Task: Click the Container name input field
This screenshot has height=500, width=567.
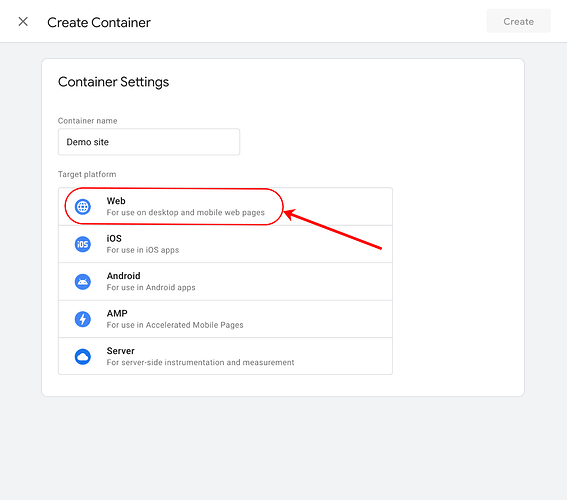Action: click(149, 142)
